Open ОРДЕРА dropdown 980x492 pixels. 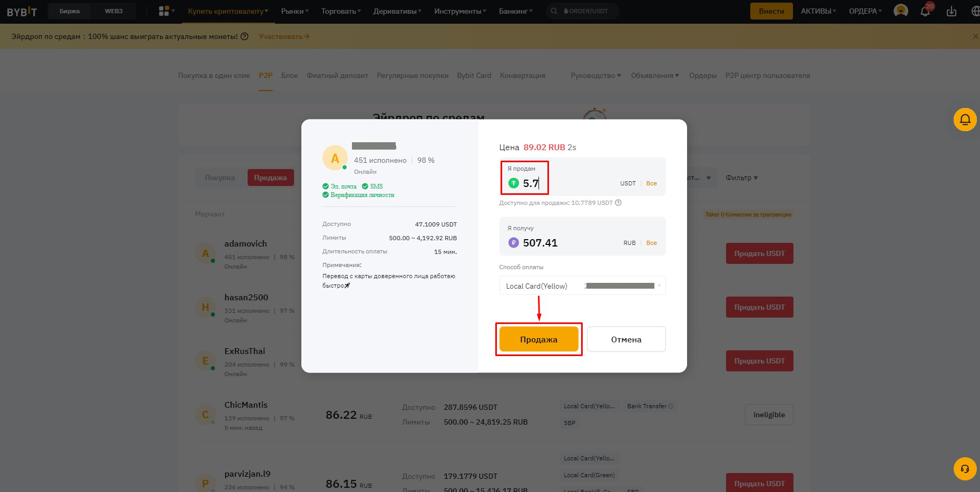click(866, 11)
